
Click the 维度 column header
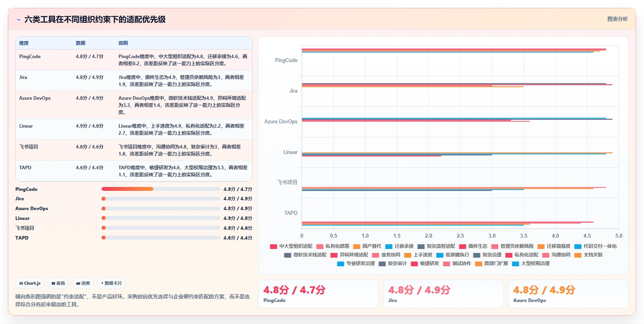point(24,43)
